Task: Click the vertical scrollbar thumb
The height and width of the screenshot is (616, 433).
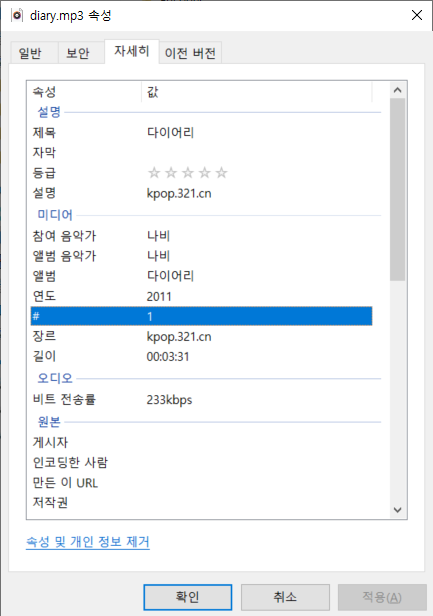Action: tap(398, 189)
